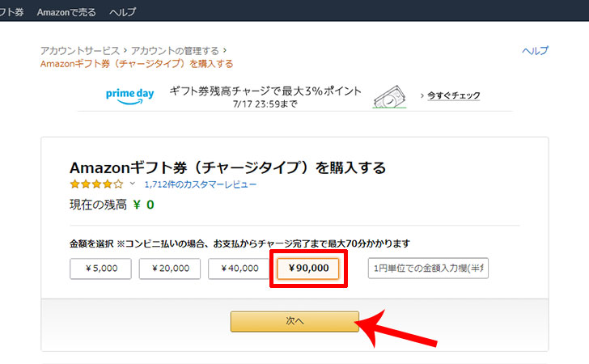Expand the rating dropdown chevron beside stars

[x=132, y=184]
